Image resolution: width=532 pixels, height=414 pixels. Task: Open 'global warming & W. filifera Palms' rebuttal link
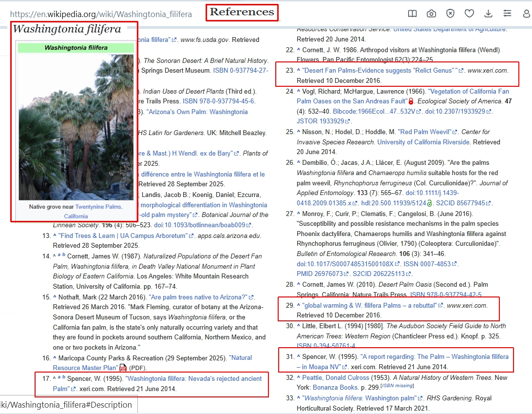[372, 305]
